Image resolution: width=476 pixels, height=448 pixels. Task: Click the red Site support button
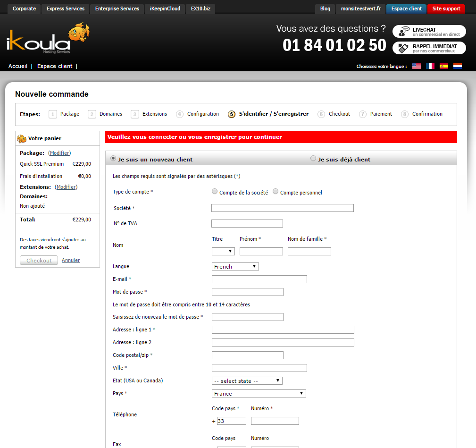tap(446, 8)
